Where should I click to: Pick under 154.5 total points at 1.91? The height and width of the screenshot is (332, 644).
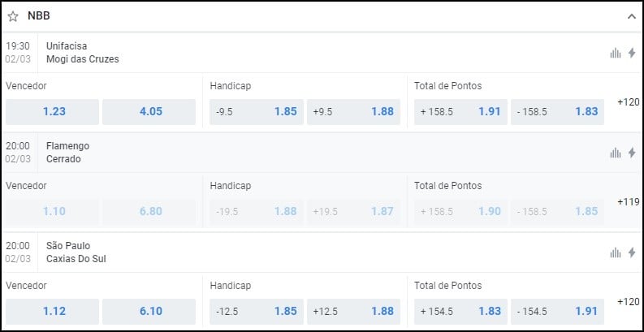[557, 312]
